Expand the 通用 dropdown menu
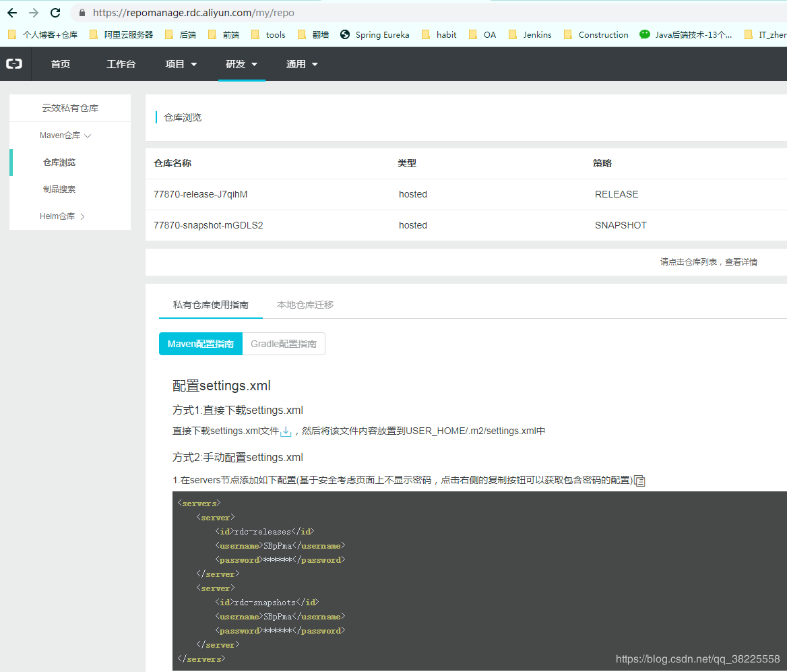This screenshot has height=672, width=787. tap(302, 64)
